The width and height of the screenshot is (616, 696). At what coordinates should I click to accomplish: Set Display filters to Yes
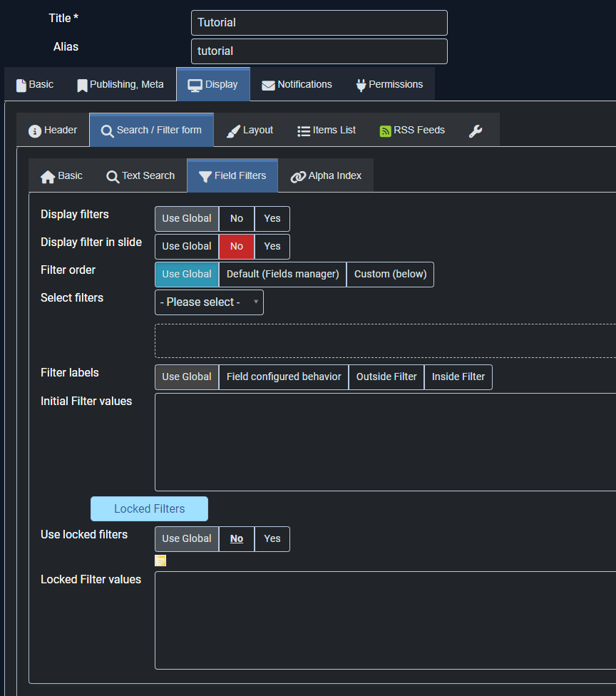[272, 218]
